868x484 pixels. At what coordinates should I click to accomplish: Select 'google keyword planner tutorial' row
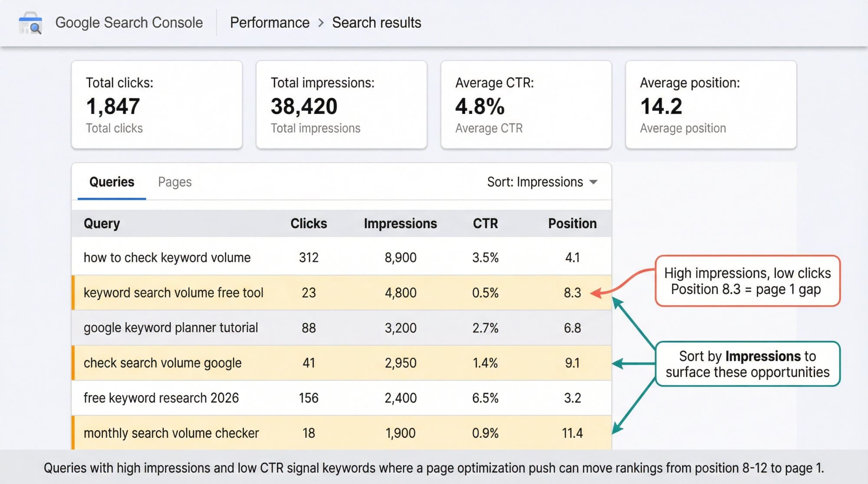click(x=342, y=328)
